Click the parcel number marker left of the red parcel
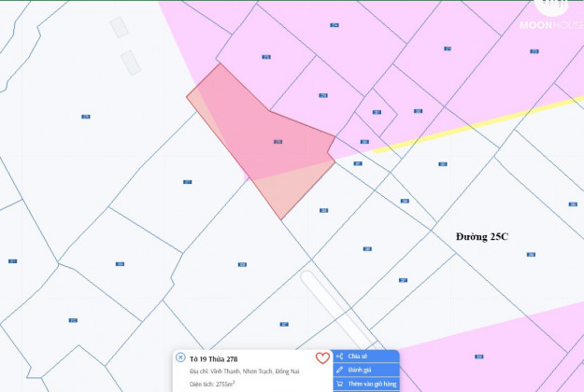584x392 pixels. (188, 182)
